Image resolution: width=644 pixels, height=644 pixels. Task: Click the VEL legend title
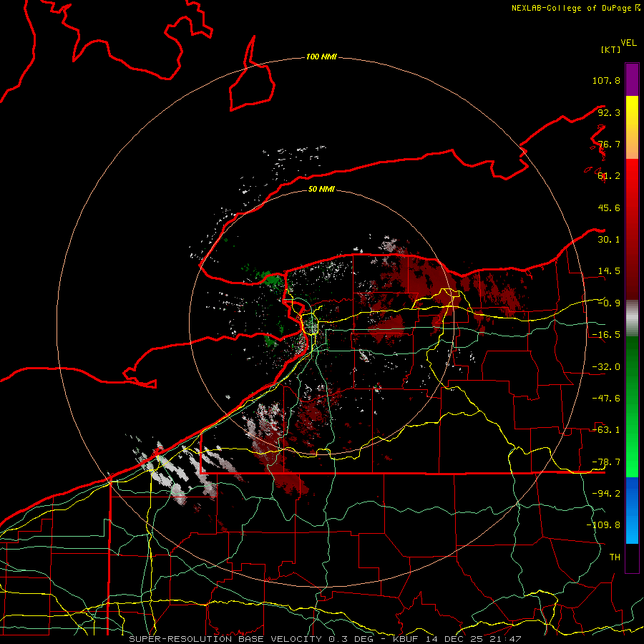point(628,43)
